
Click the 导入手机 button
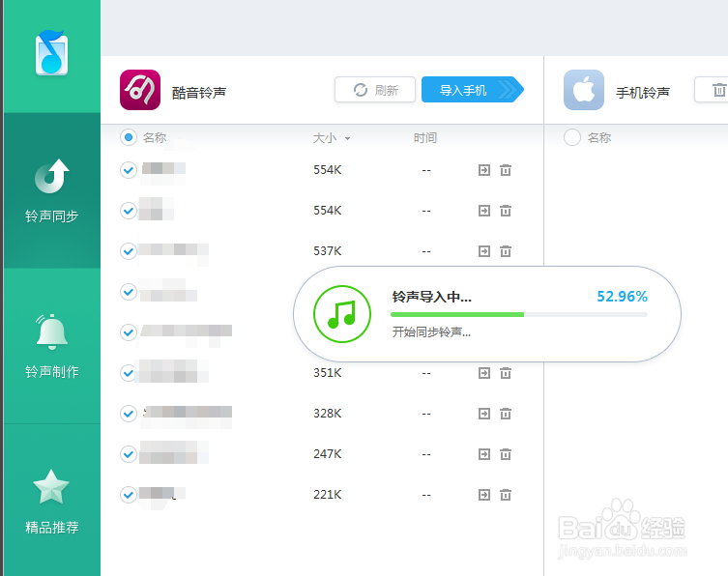tap(472, 90)
